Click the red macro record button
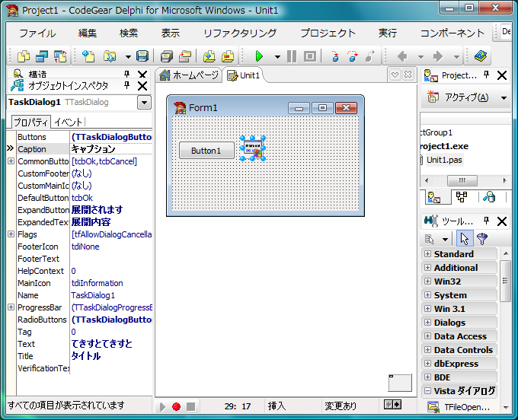 [x=177, y=406]
